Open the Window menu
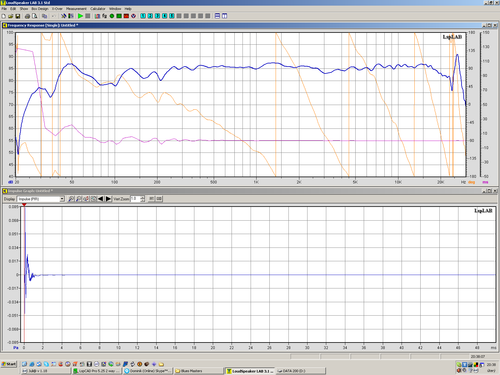Screen dimensions: 500x375 (115, 9)
